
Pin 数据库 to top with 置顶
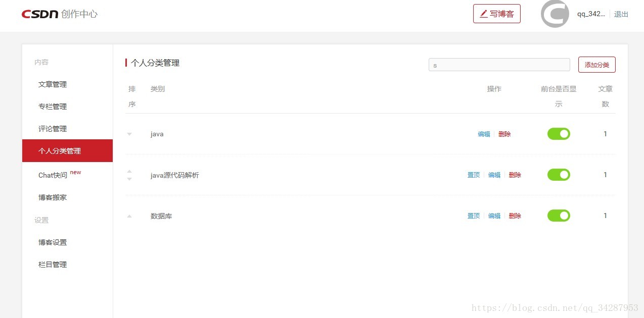(x=474, y=216)
